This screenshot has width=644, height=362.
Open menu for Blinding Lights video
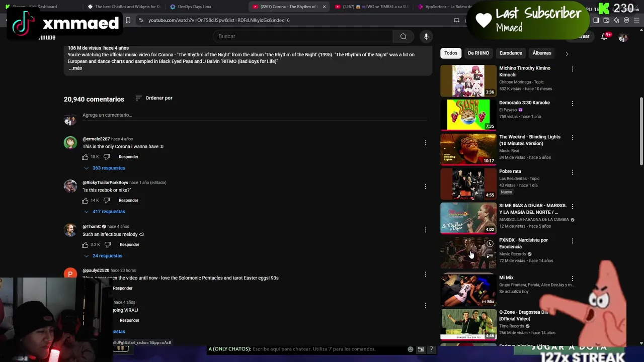coord(572,137)
